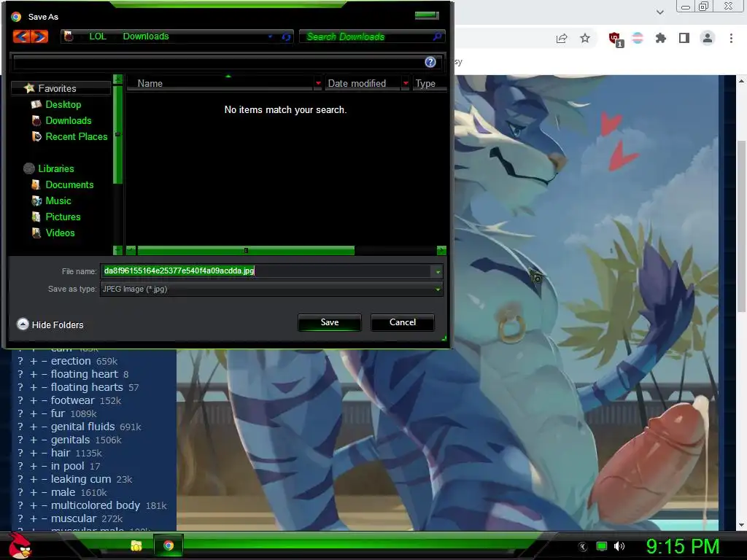The height and width of the screenshot is (560, 747).
Task: Sort by the Date modified column header
Action: (x=357, y=83)
